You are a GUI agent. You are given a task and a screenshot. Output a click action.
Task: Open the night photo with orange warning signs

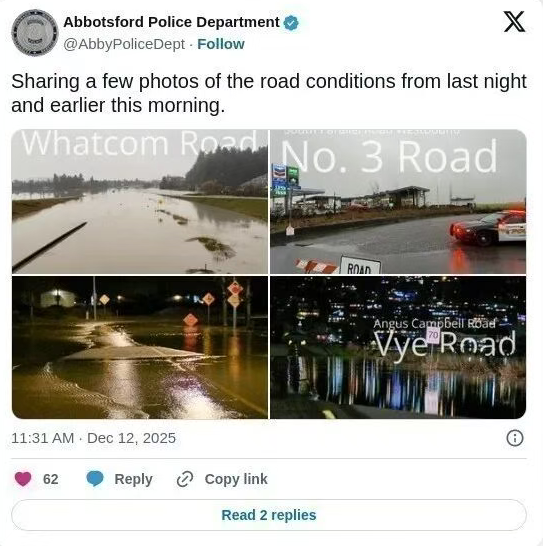(x=140, y=348)
